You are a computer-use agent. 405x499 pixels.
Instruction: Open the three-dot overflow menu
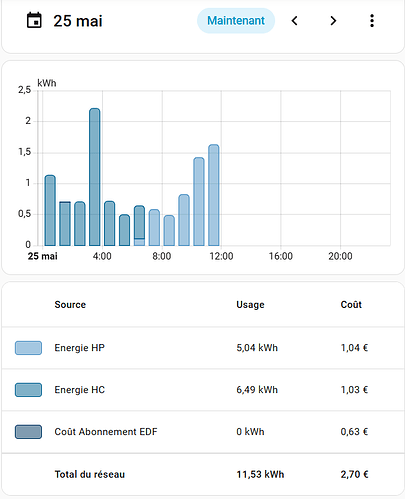372,21
